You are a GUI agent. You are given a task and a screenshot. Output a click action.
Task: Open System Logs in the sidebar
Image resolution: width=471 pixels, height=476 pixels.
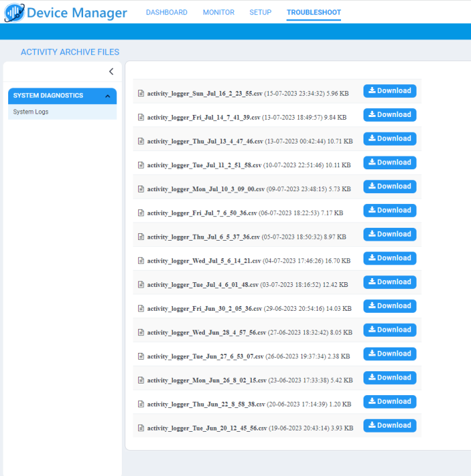click(31, 112)
